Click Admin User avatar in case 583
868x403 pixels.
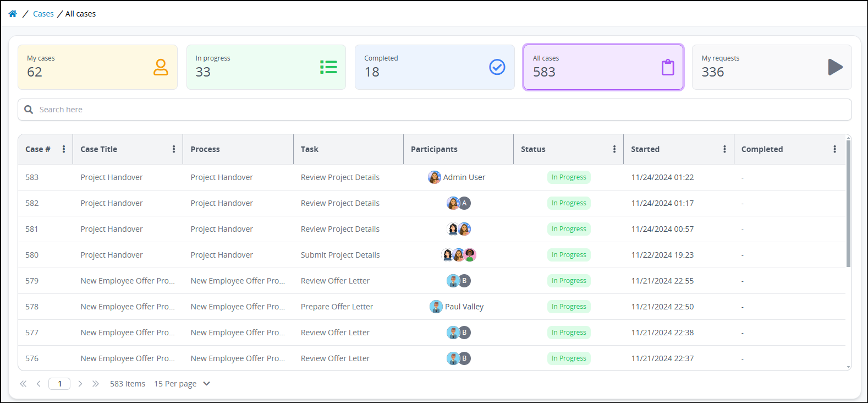click(x=435, y=177)
